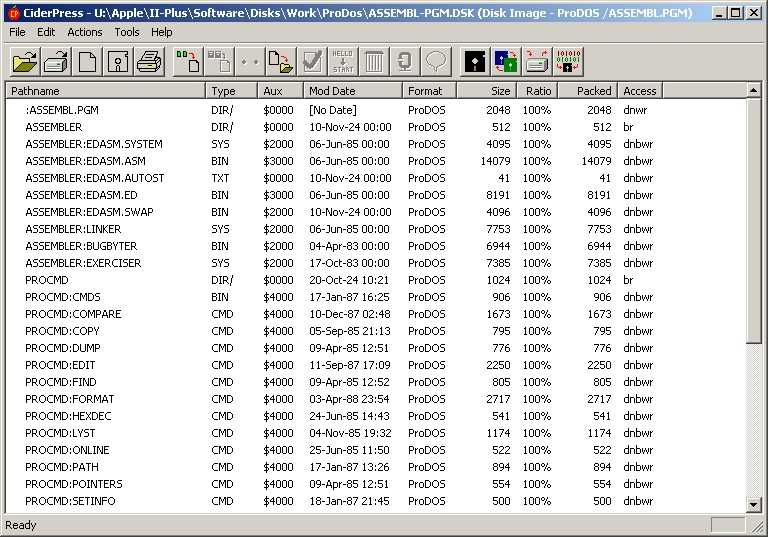The image size is (768, 537).
Task: Click the View files dots icon
Action: click(x=250, y=62)
